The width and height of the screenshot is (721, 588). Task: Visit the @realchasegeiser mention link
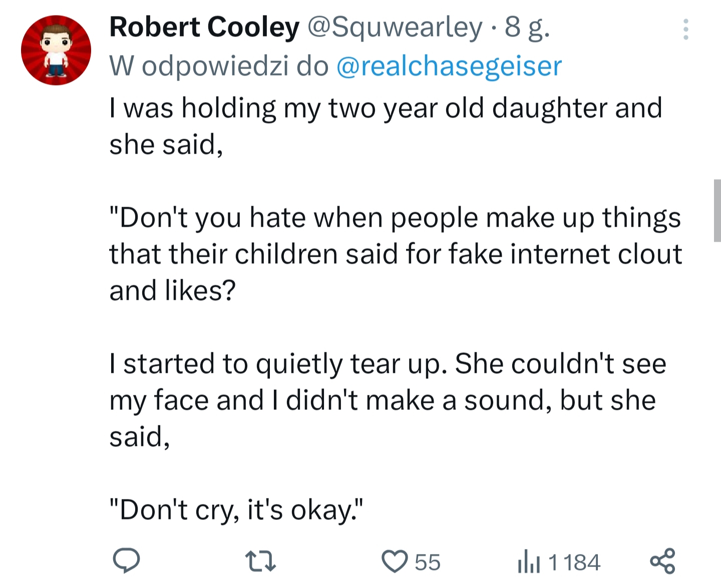click(449, 66)
